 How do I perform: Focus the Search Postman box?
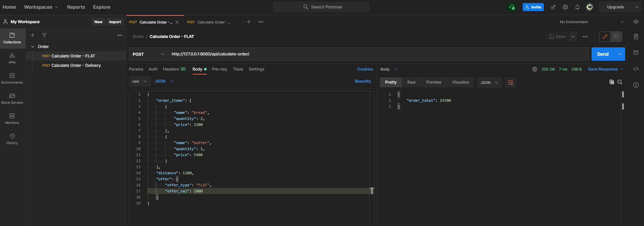[x=321, y=7]
